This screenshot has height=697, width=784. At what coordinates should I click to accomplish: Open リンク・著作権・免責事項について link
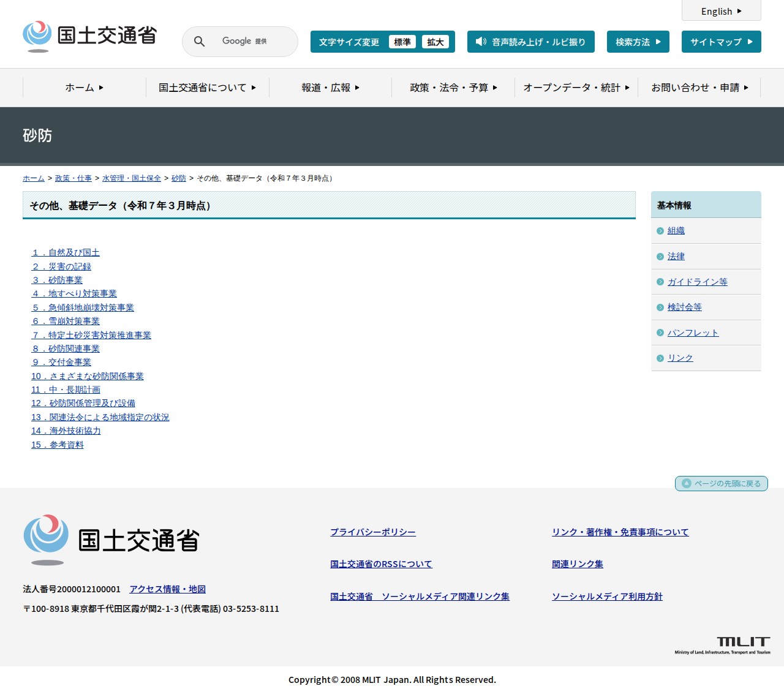(x=620, y=532)
